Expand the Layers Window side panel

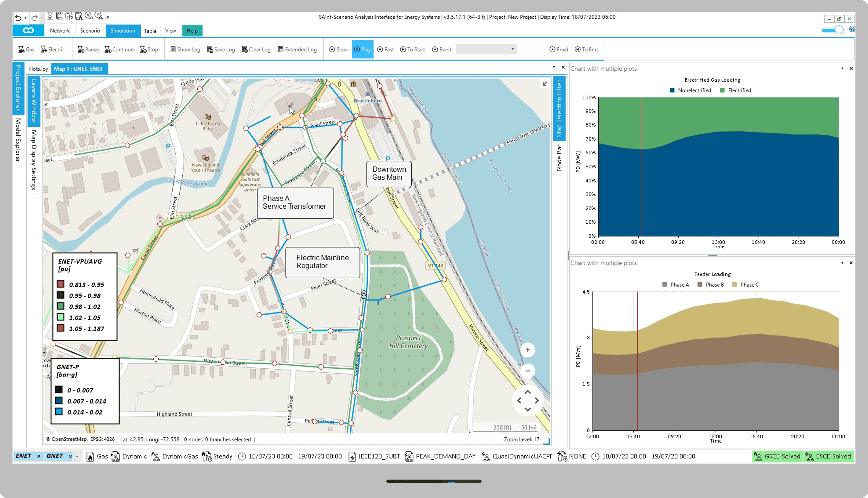pos(33,101)
